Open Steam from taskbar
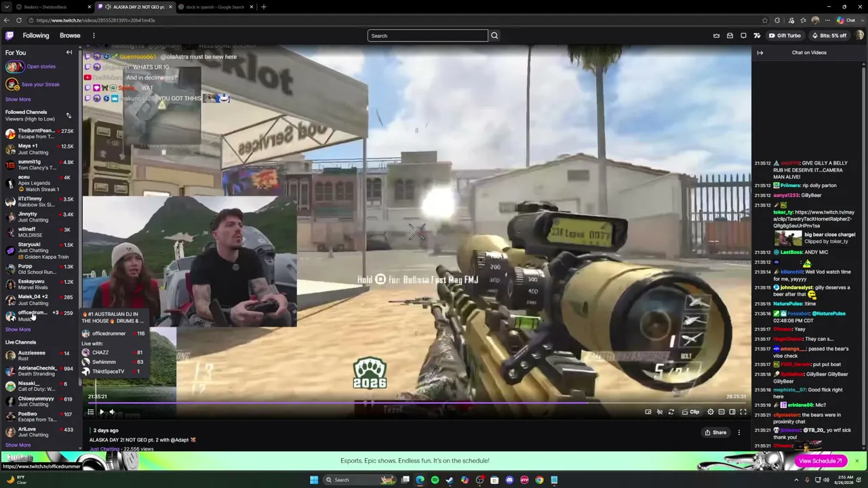The image size is (868, 488). 450,480
